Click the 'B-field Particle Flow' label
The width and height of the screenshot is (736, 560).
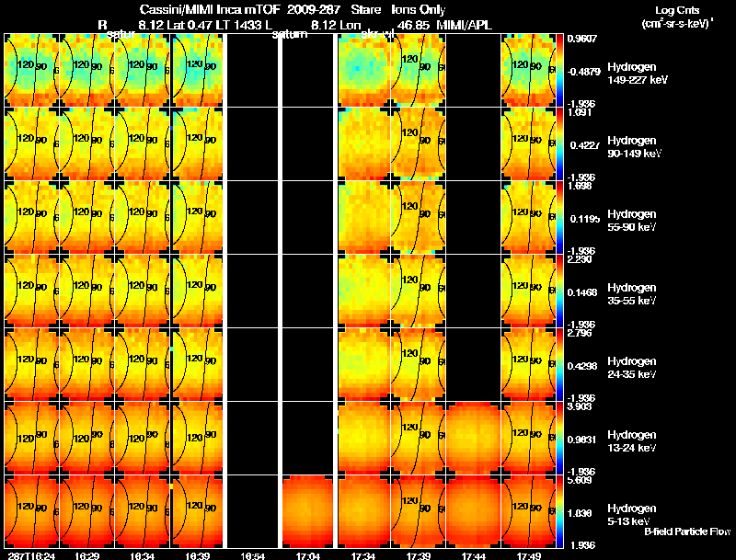687,531
